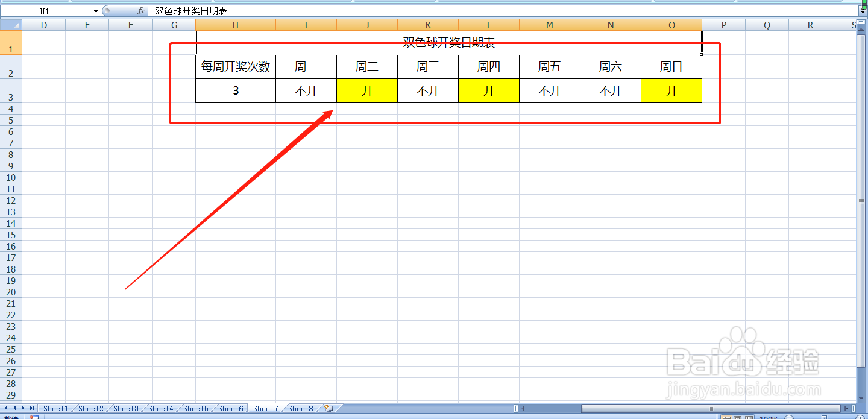Screen dimensions: 868x419
Task: Select the active Sheet7 tab
Action: point(265,408)
